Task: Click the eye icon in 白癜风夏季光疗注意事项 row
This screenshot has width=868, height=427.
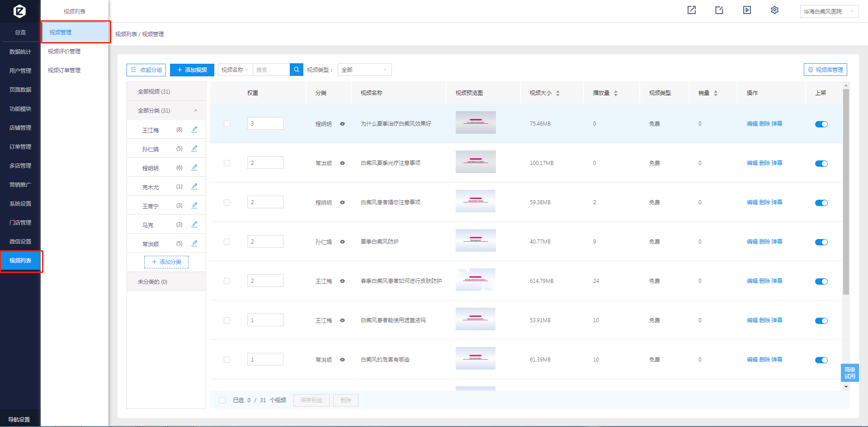Action: point(342,163)
